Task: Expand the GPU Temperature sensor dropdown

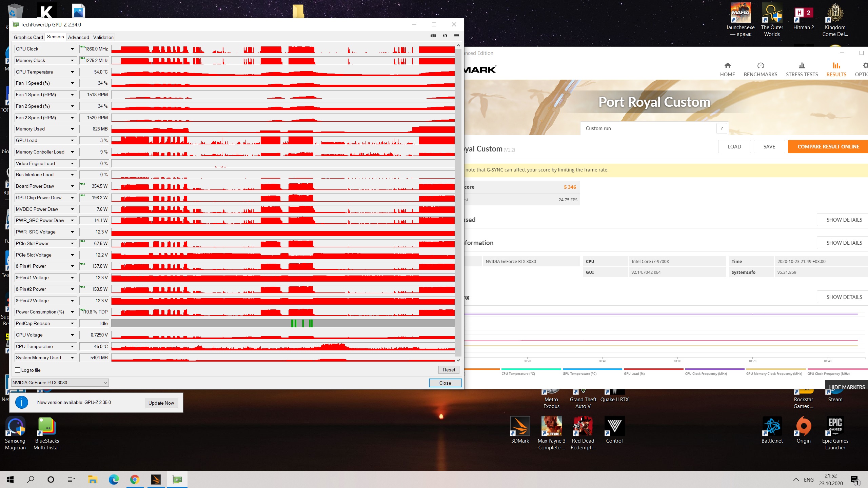Action: pyautogui.click(x=72, y=72)
